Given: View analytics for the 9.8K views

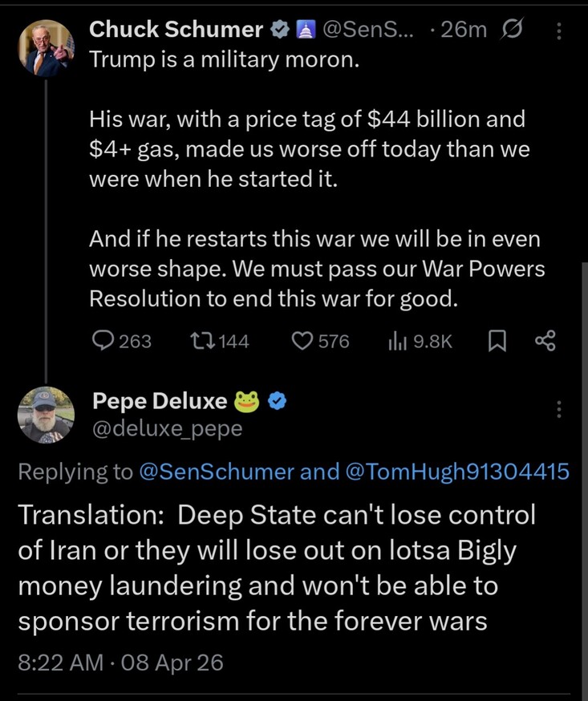Looking at the screenshot, I should (396, 342).
